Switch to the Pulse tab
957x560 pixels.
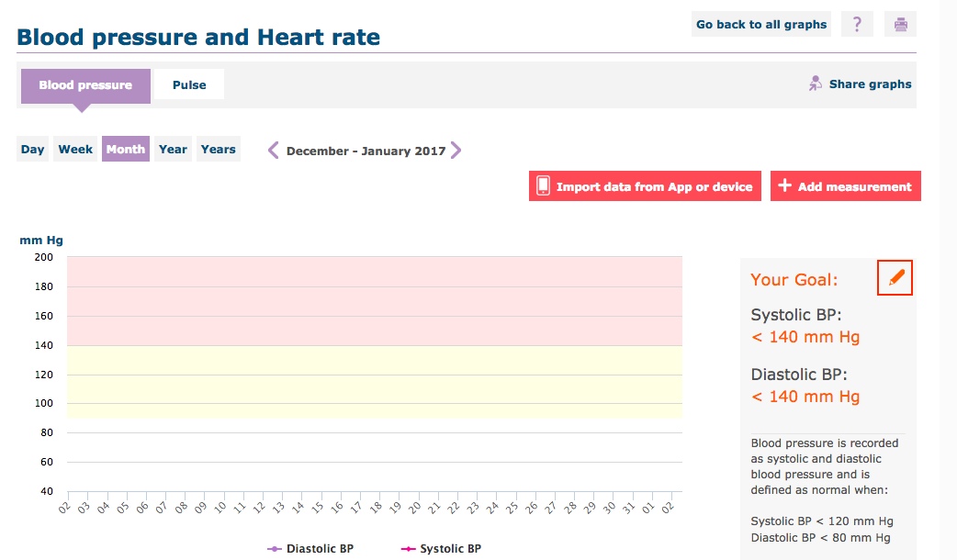coord(189,84)
